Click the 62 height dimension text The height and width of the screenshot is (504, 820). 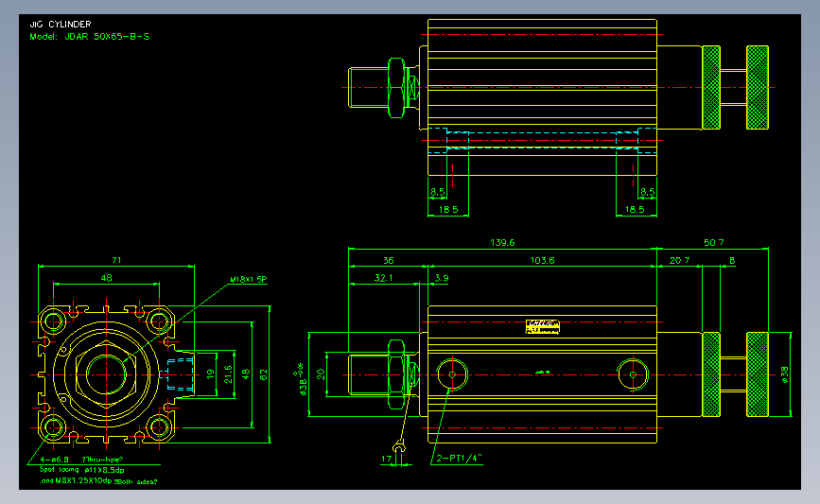coord(264,374)
